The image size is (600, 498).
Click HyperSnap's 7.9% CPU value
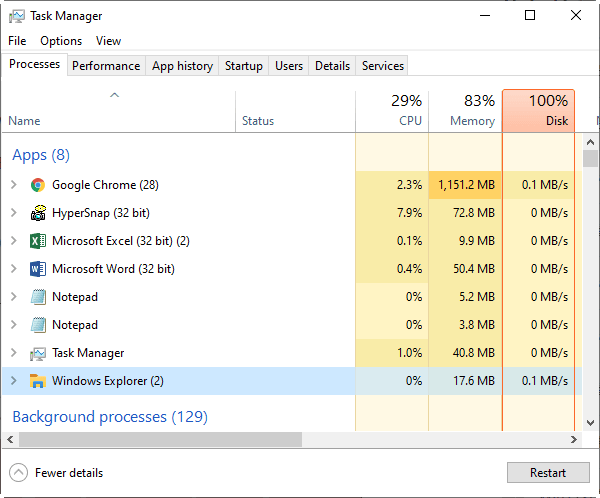click(409, 213)
